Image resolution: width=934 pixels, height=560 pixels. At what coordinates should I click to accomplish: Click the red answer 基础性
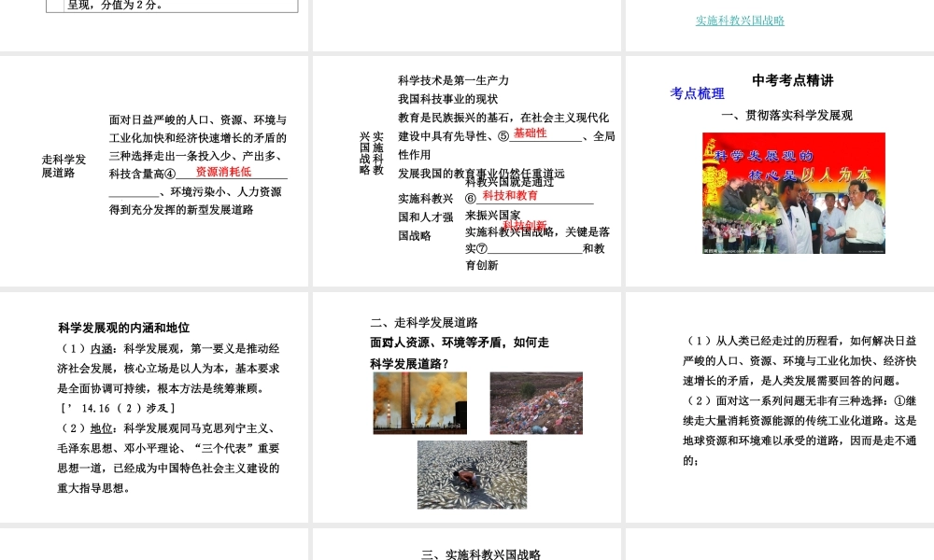pos(531,133)
